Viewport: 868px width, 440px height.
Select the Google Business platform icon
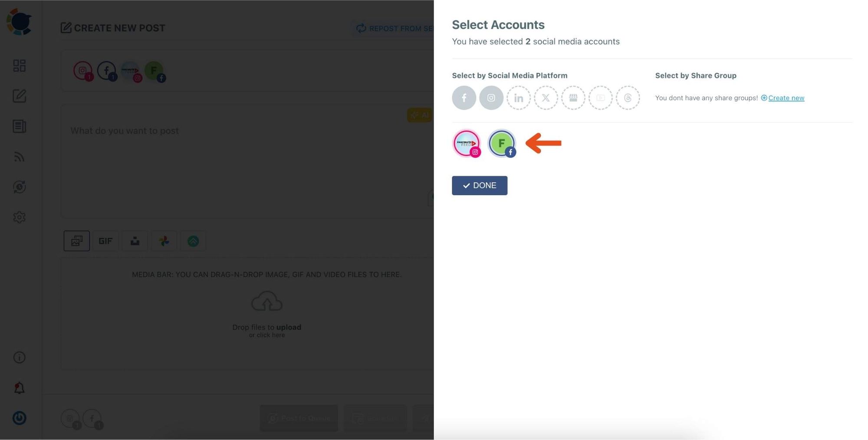click(x=573, y=98)
